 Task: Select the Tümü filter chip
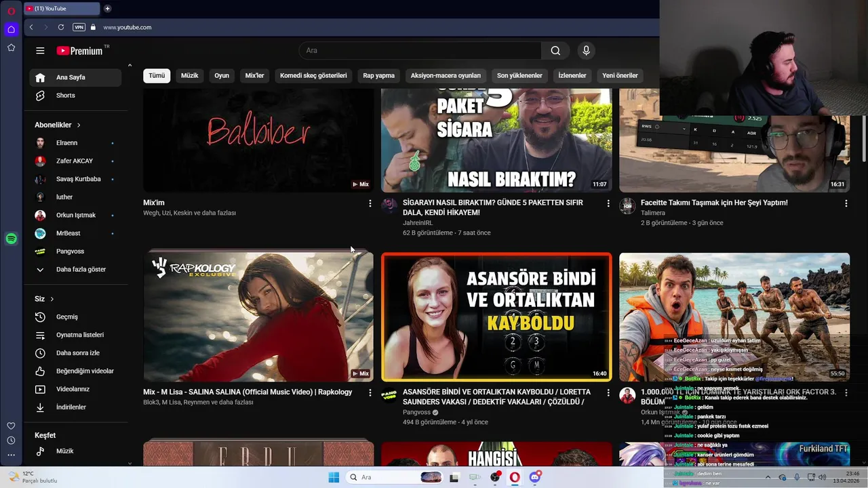(x=157, y=76)
